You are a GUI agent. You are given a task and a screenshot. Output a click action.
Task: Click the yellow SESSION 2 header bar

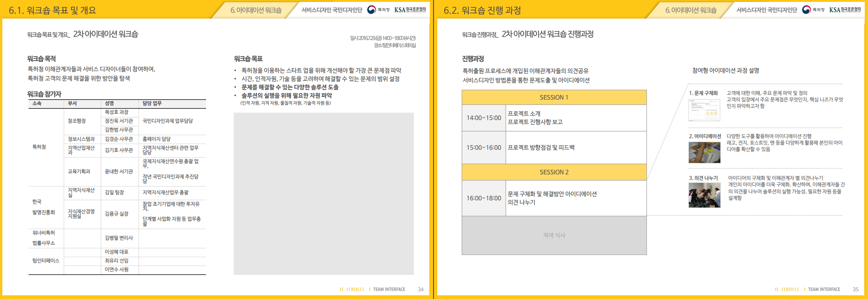coord(554,172)
